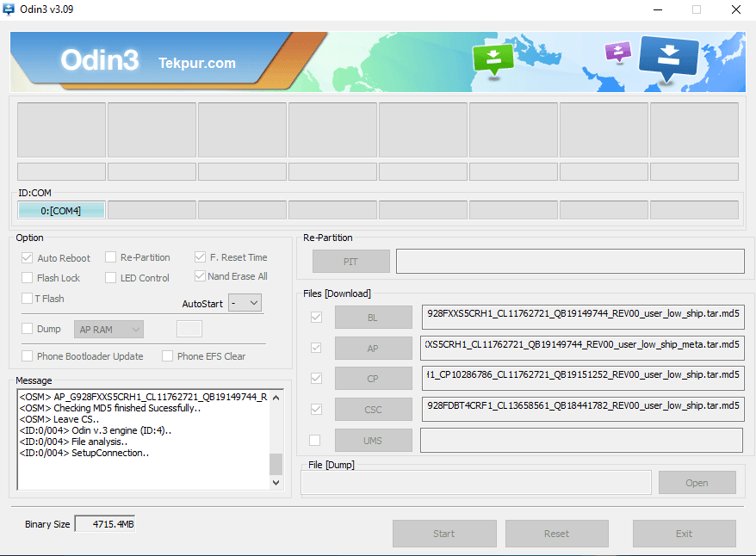Click the BL file path field
Screen dimensions: 756x556
click(x=583, y=317)
